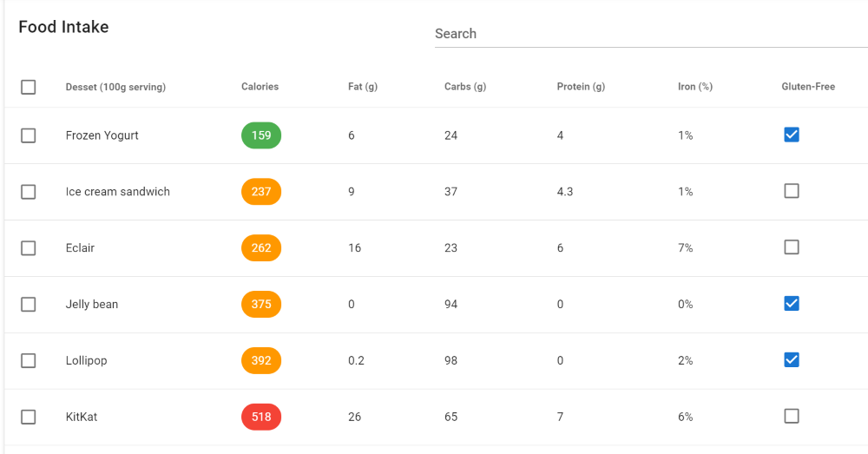The height and width of the screenshot is (454, 868).
Task: Click the Search input field
Action: tap(651, 34)
